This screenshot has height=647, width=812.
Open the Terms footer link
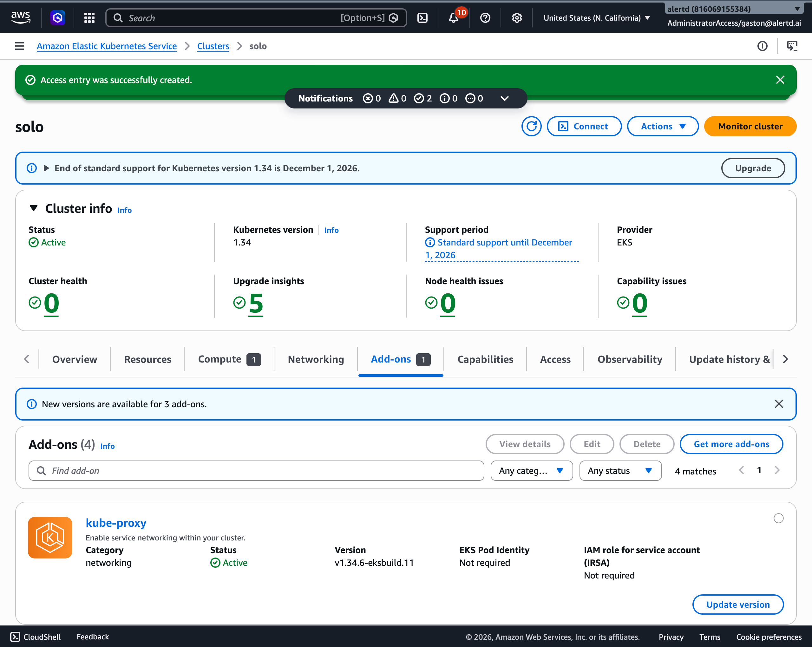point(710,637)
